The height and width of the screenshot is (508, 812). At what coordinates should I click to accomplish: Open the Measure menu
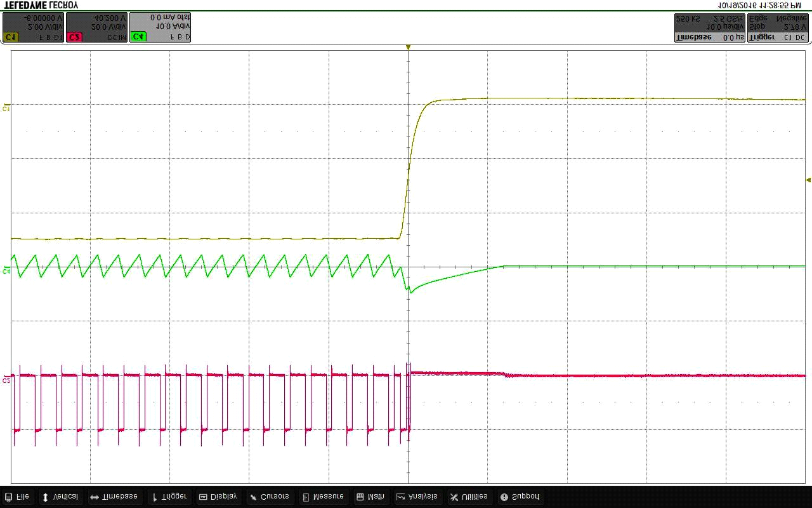click(323, 497)
